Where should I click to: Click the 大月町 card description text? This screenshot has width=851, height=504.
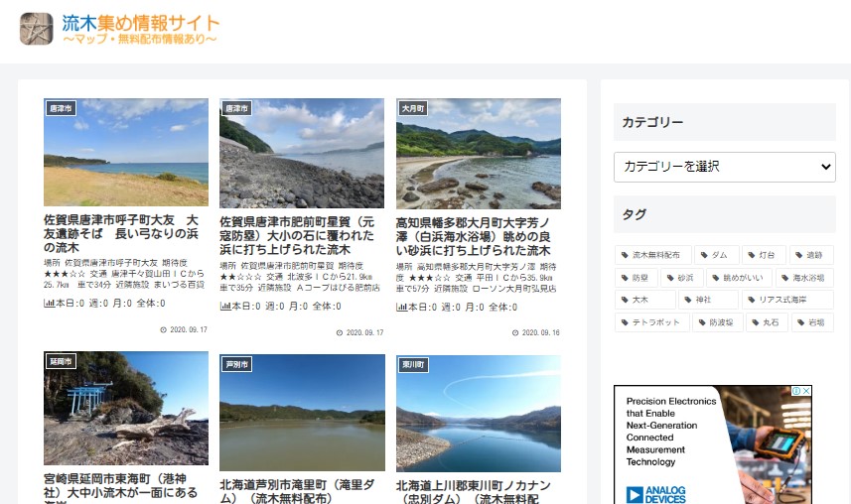(x=477, y=278)
